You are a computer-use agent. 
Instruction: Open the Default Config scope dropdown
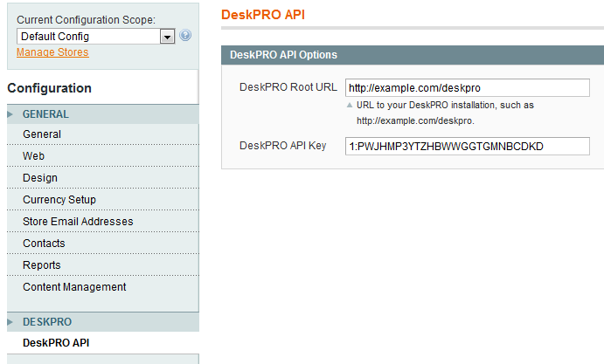(x=96, y=37)
